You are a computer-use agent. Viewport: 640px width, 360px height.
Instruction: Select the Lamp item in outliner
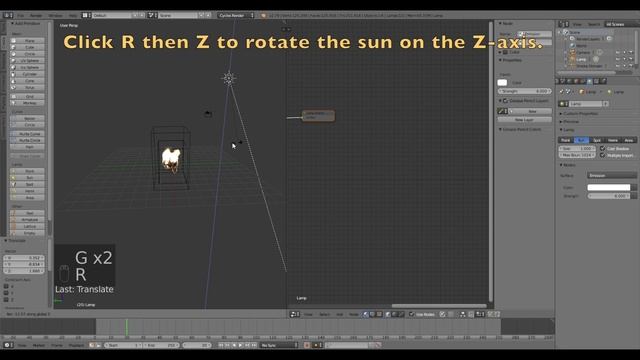[x=581, y=59]
